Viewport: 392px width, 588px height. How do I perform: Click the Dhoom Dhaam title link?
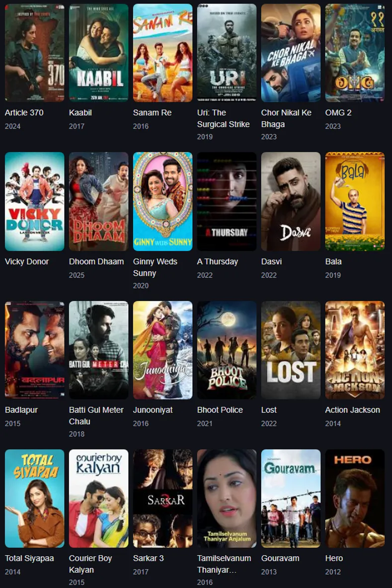pos(96,261)
